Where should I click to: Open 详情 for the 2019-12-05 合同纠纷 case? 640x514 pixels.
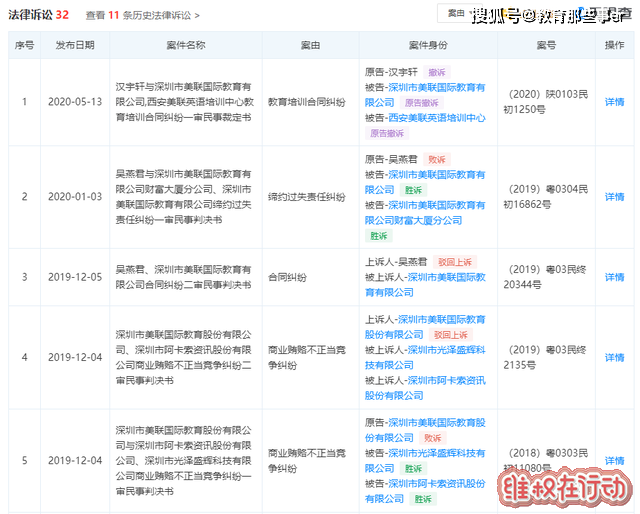614,277
